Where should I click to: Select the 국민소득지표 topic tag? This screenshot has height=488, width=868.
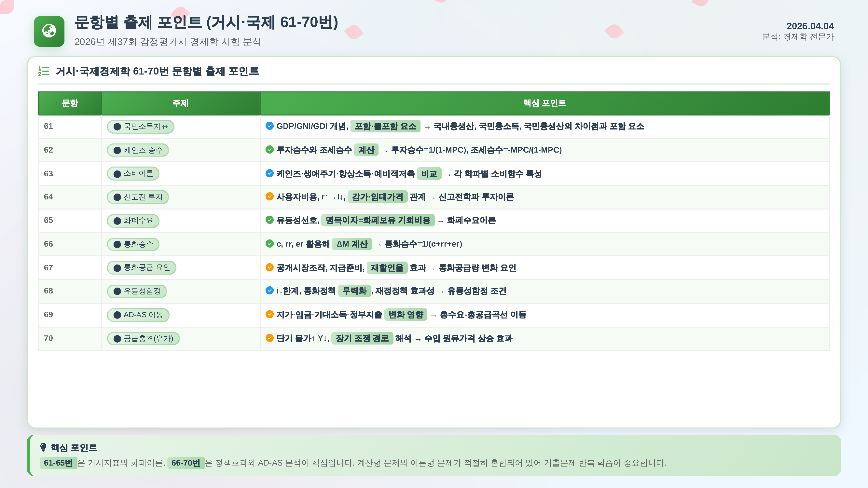141,127
